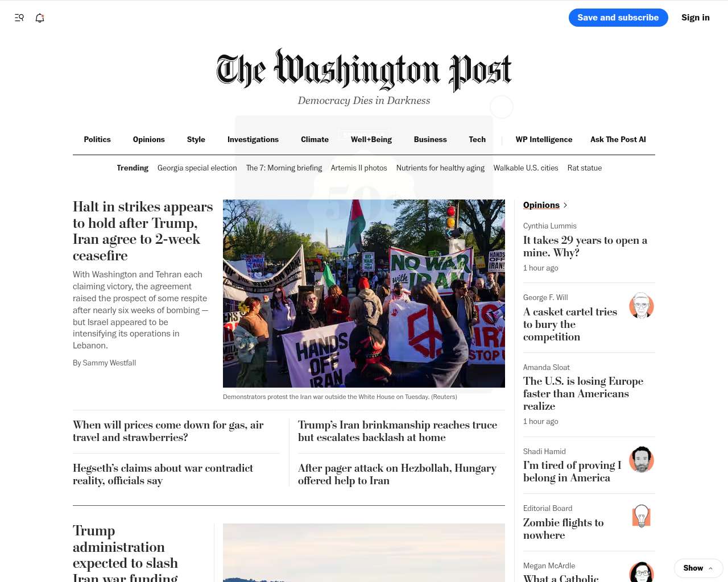Click the chevron beside the Opinions heading

(x=565, y=205)
